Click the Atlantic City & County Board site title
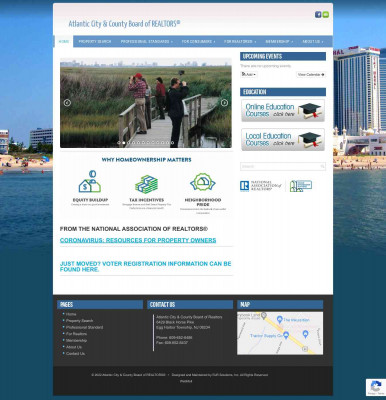Image resolution: width=386 pixels, height=400 pixels. pos(124,24)
